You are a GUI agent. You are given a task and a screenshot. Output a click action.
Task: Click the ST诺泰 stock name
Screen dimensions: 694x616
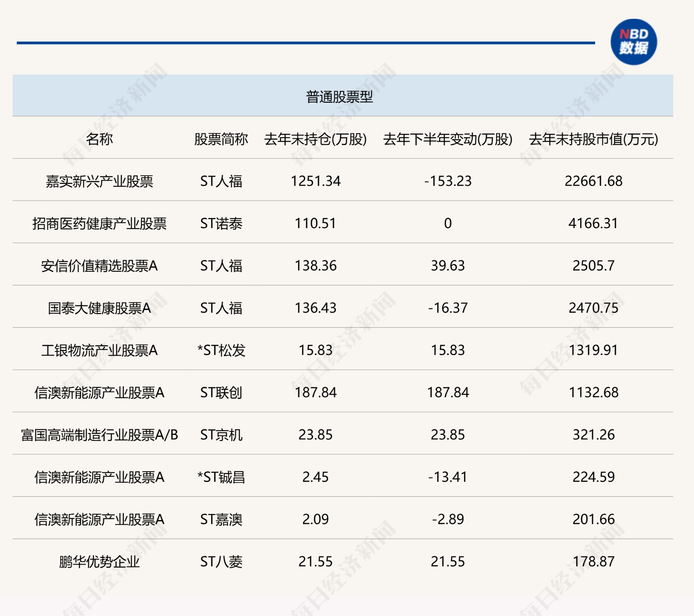pyautogui.click(x=221, y=224)
